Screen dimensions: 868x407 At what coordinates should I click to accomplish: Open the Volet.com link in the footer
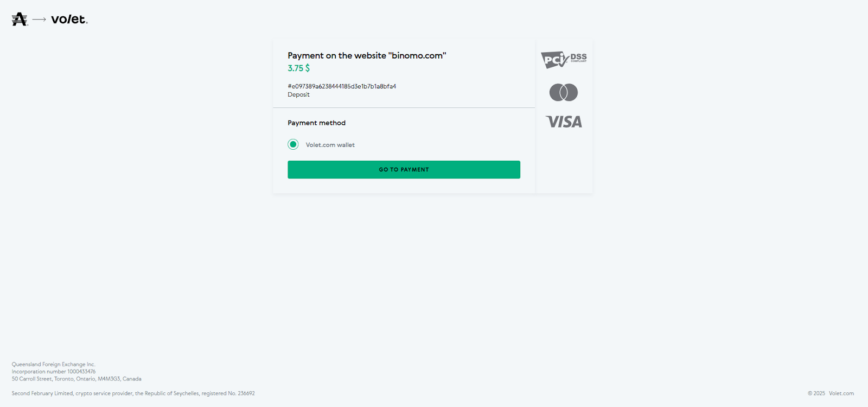(x=841, y=393)
